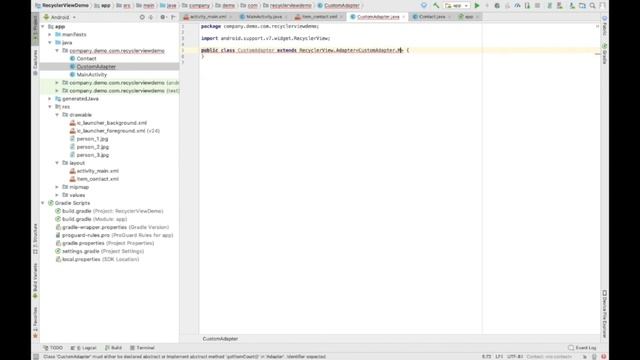Open the Android project view dropdown
This screenshot has width=640, height=360.
60,17
